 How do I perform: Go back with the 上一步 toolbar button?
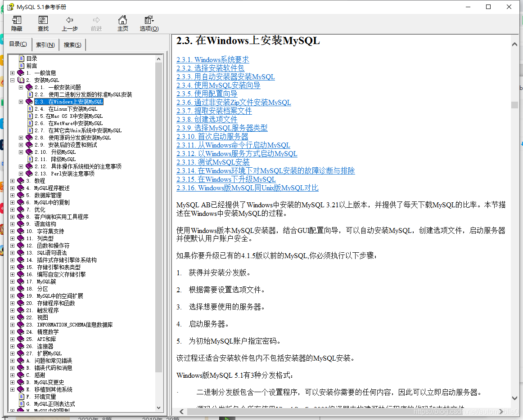click(x=70, y=24)
